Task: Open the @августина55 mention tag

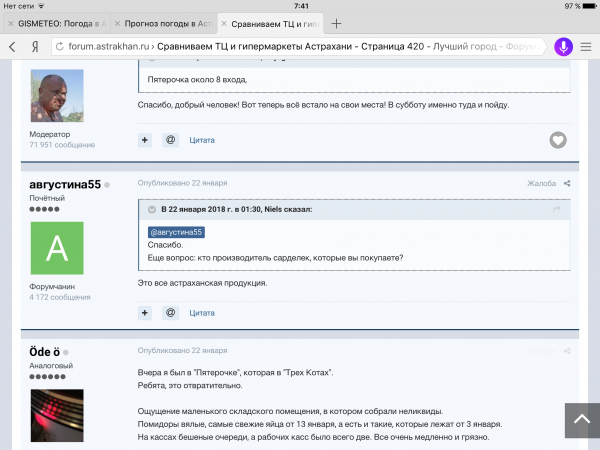Action: 176,232
